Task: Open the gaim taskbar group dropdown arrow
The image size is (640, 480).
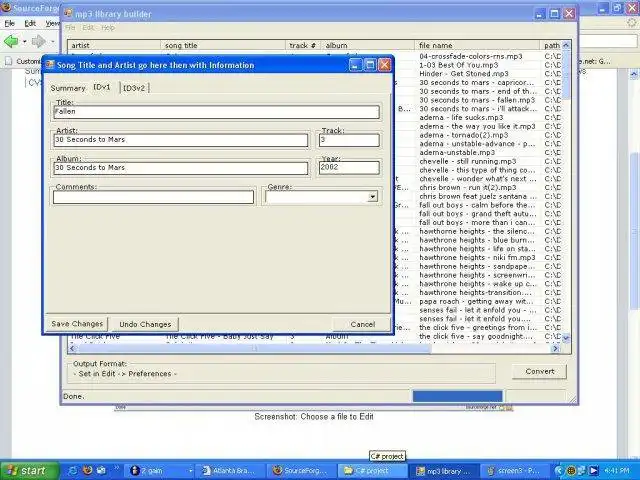Action: pos(190,471)
